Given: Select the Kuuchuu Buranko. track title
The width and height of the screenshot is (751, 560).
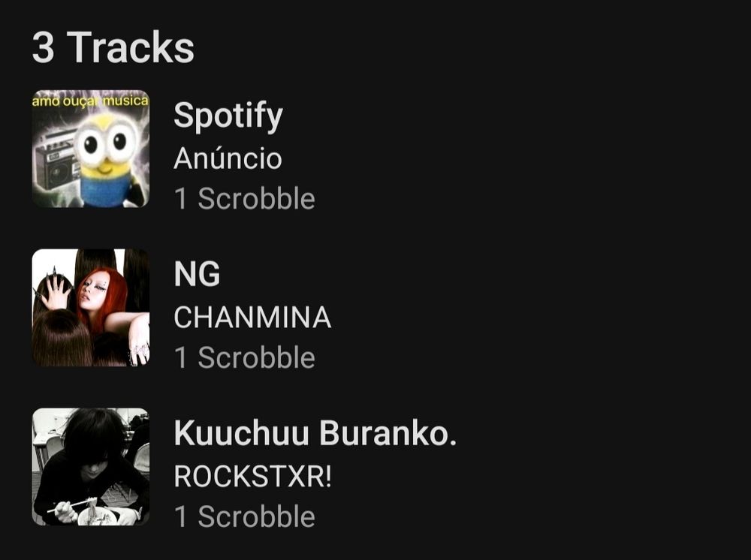Looking at the screenshot, I should [x=315, y=432].
